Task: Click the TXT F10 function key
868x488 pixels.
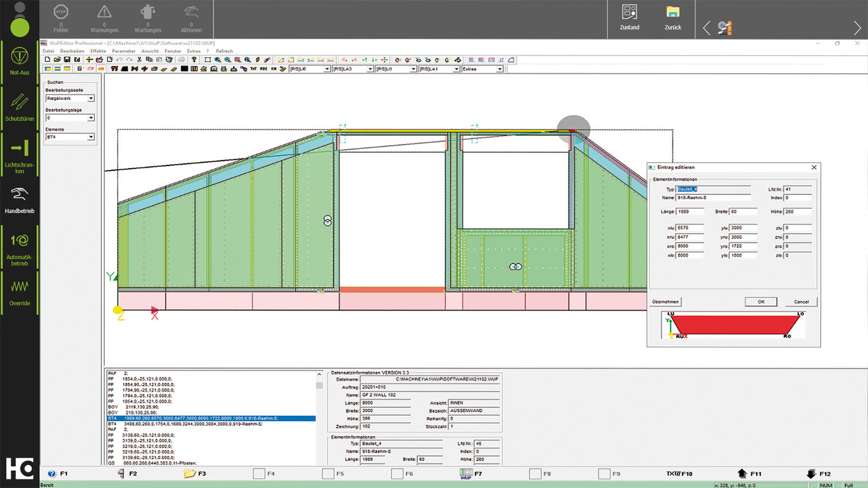Action: (679, 473)
